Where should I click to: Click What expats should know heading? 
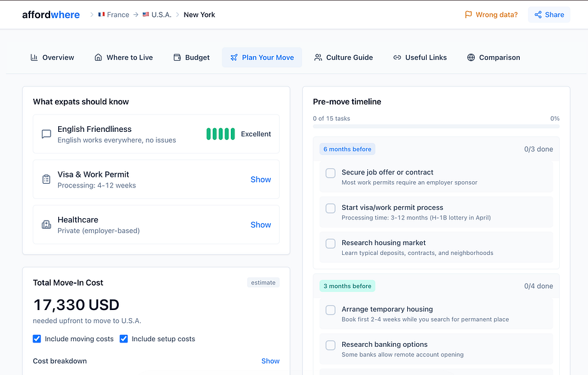(x=81, y=101)
